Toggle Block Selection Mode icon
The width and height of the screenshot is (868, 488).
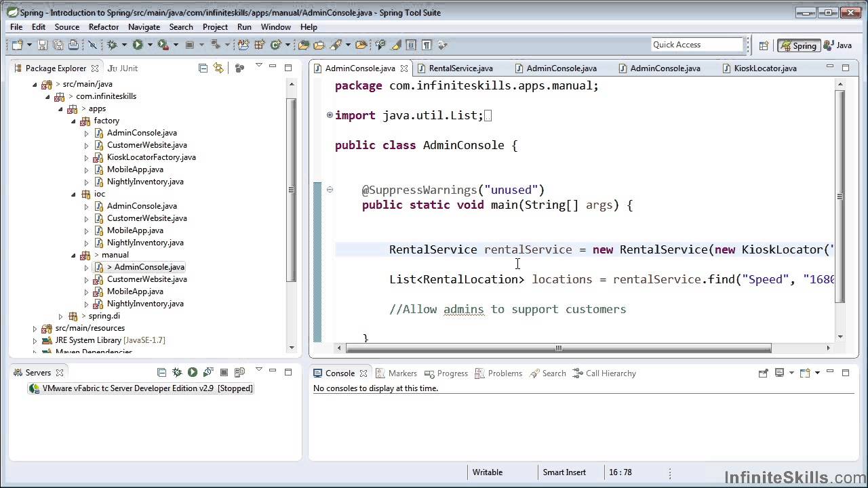(411, 45)
